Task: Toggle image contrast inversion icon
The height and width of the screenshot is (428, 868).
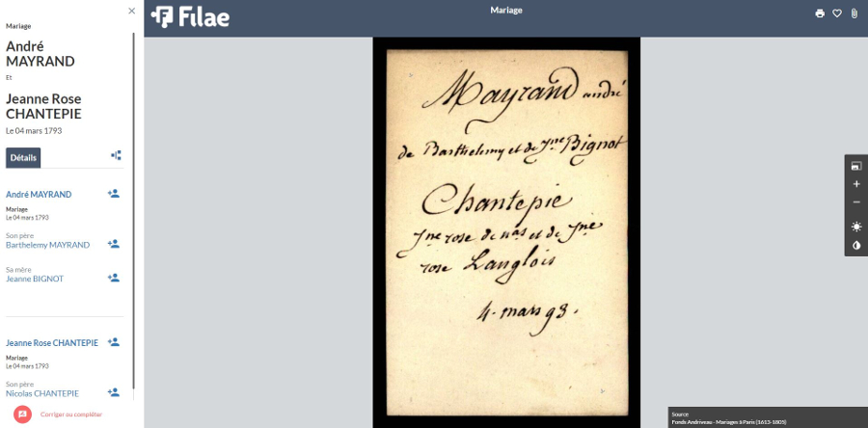Action: (x=856, y=246)
